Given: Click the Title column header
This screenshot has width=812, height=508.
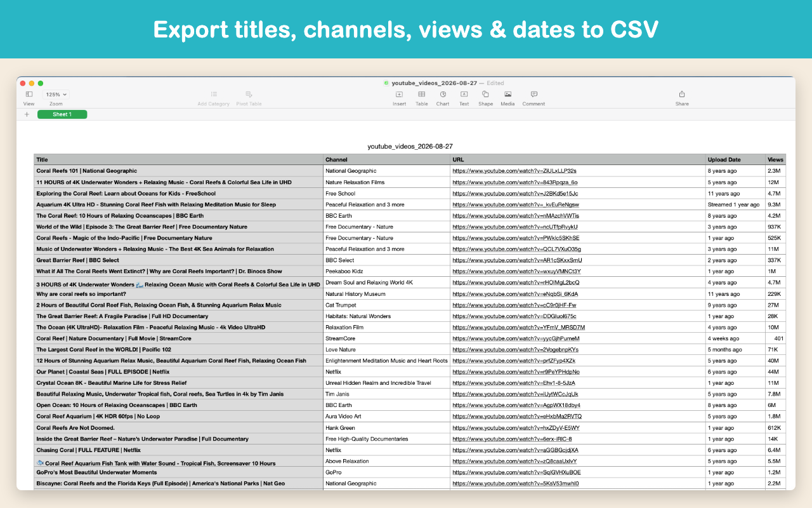Looking at the screenshot, I should pyautogui.click(x=178, y=159).
